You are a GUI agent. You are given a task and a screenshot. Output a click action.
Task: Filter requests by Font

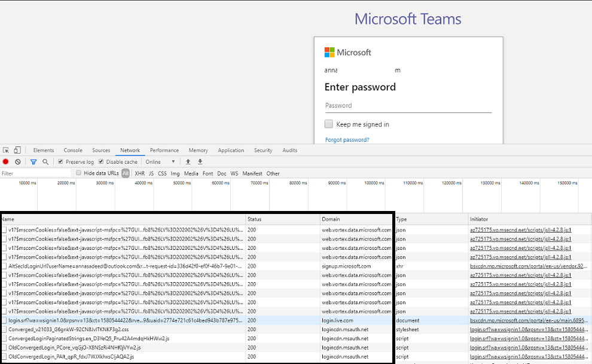[x=207, y=173]
